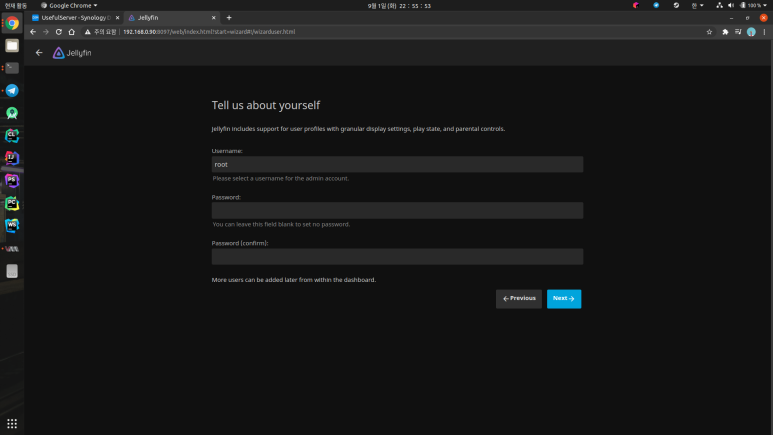Viewport: 773px width, 435px height.
Task: Expand the Google Chrome app menu in top bar
Action: 69,5
